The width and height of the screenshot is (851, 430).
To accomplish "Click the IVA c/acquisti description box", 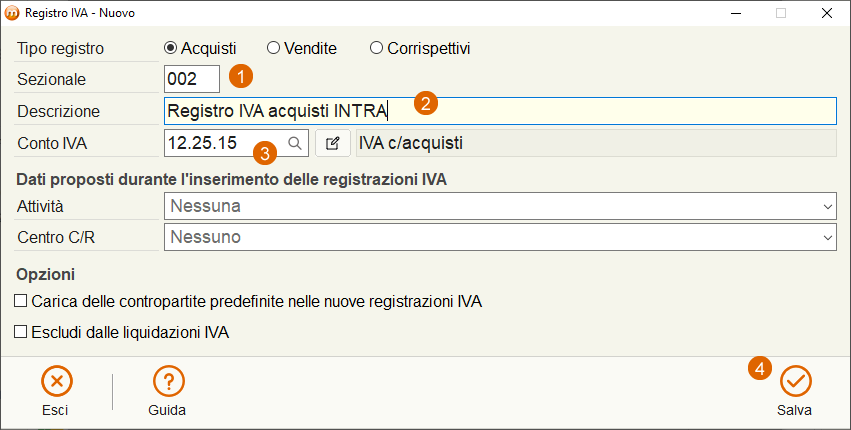I will pos(596,143).
